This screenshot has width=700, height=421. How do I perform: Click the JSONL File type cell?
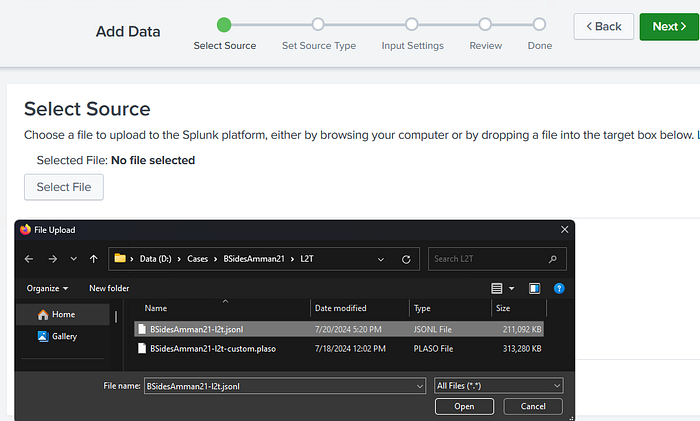click(x=433, y=329)
